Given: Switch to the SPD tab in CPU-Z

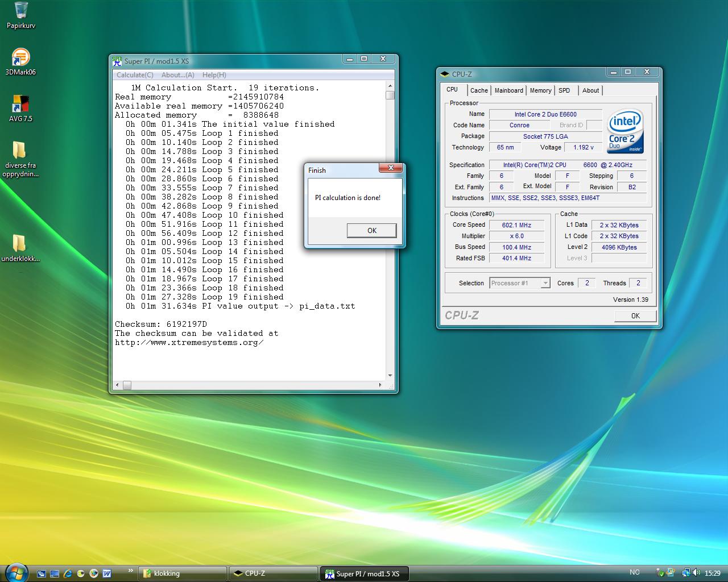Looking at the screenshot, I should 564,90.
